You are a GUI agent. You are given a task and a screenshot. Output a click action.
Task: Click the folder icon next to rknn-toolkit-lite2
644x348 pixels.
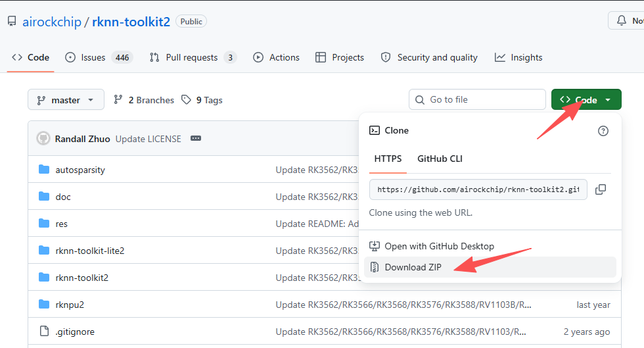tap(44, 250)
